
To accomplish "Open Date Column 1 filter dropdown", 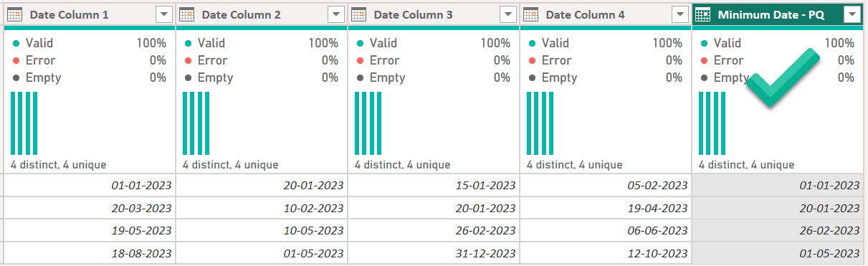I will (163, 14).
